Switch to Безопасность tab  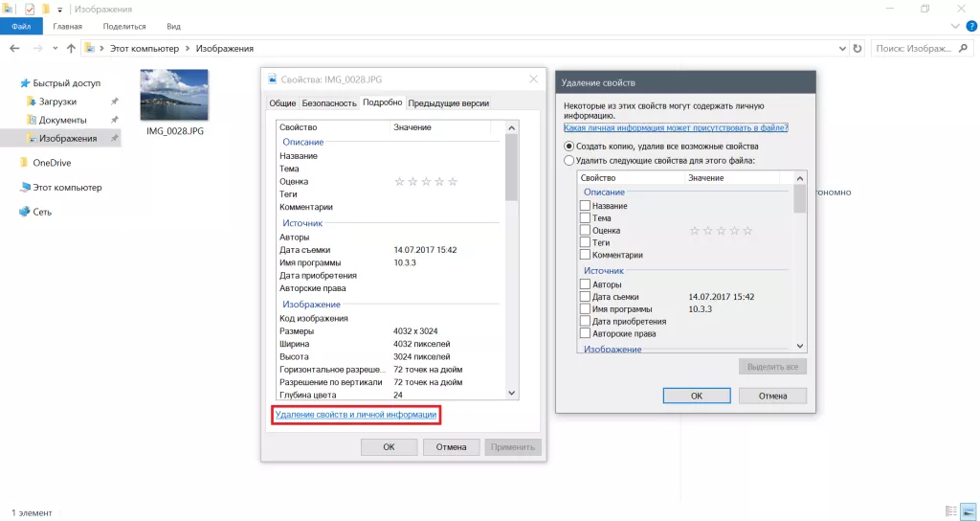coord(329,103)
